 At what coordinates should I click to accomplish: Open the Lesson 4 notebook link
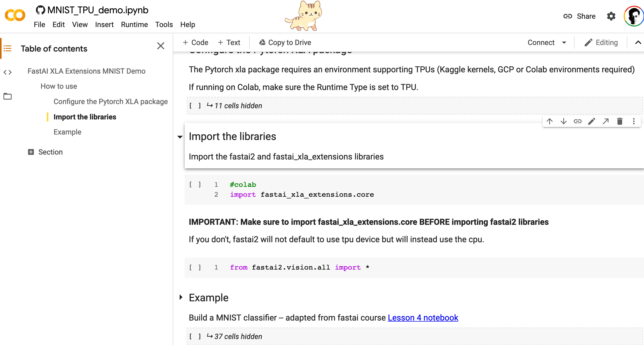tap(423, 318)
